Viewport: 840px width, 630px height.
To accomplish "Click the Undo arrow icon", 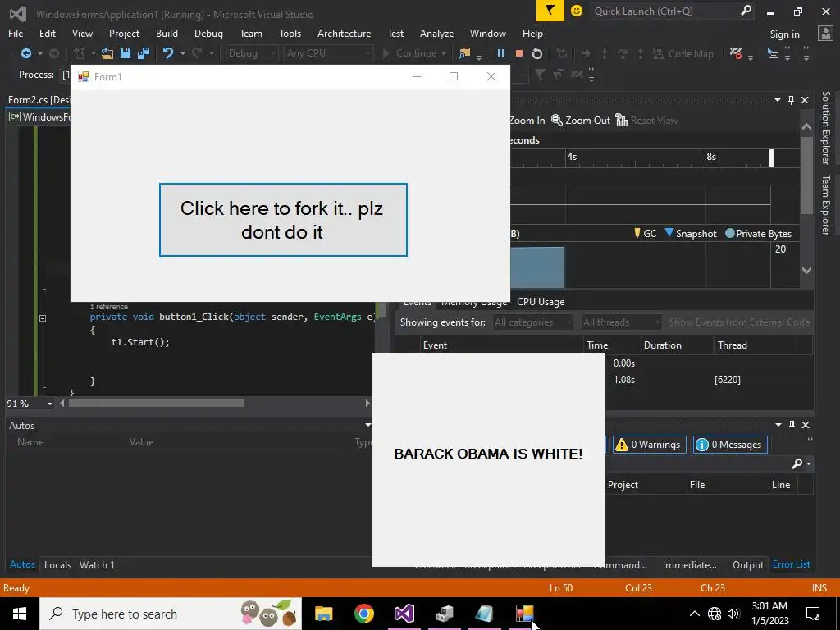I will 168,53.
